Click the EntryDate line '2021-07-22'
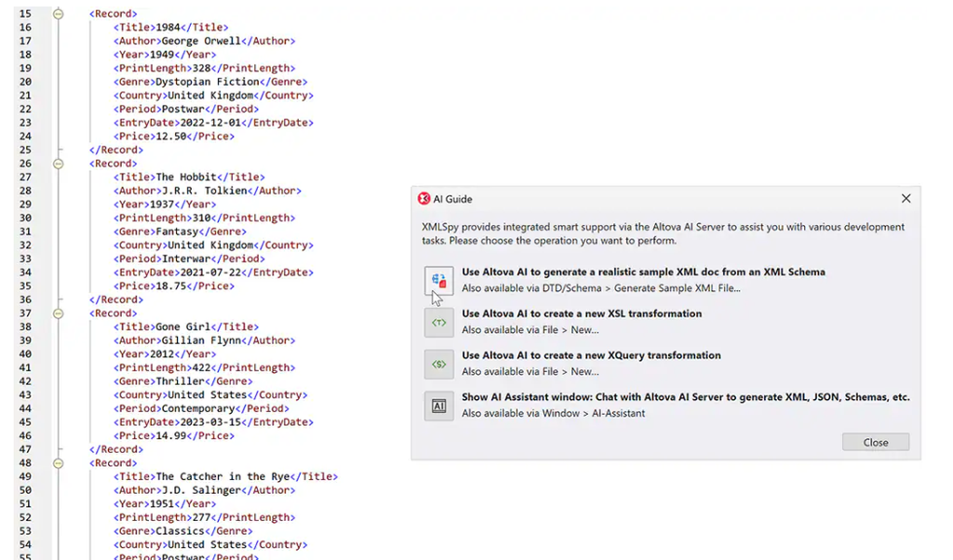Screen dimensions: 953x560 point(213,273)
